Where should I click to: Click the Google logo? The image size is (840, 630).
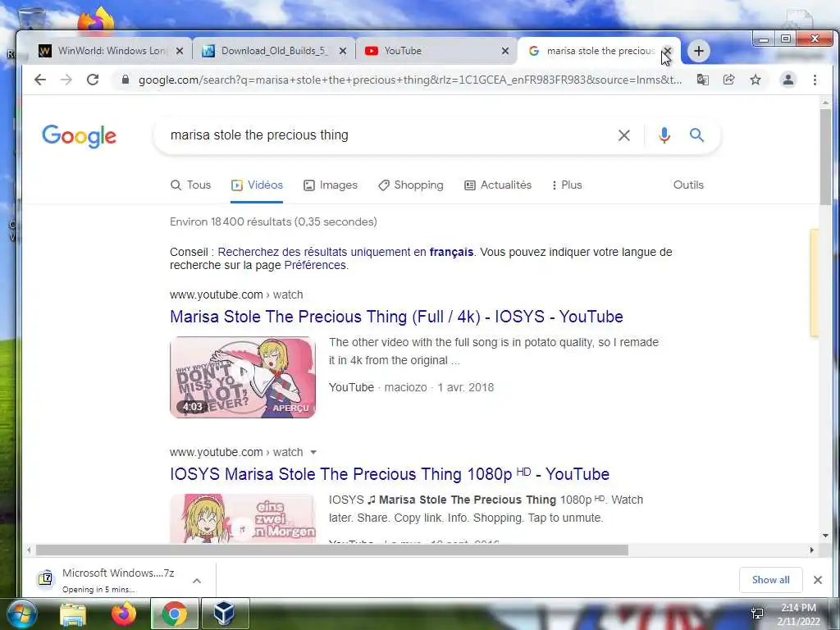(x=80, y=136)
